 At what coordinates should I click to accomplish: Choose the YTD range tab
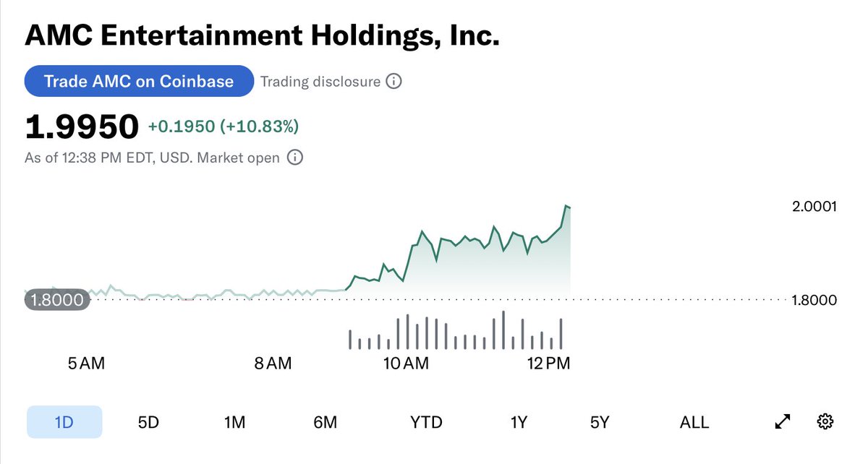(x=426, y=422)
